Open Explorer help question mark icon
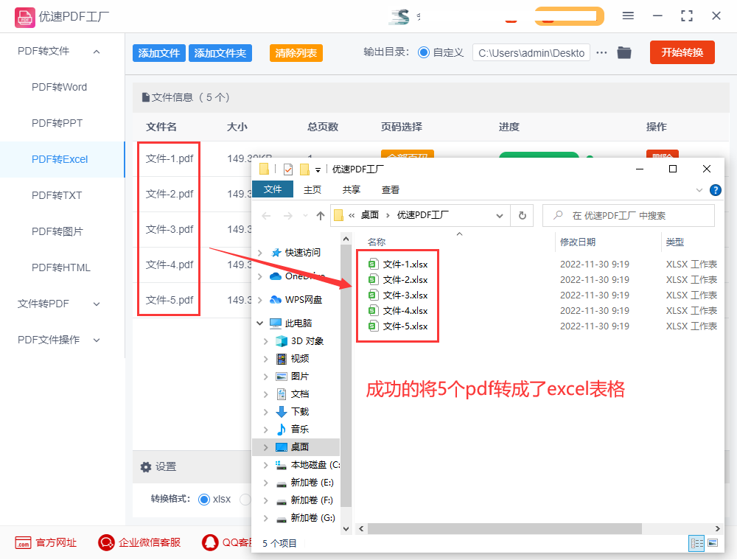This screenshot has height=560, width=737. tap(716, 190)
